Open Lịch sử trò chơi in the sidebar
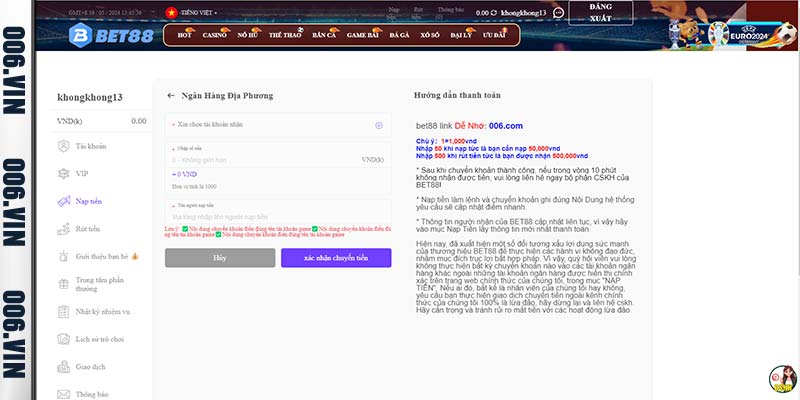Screen dimensions: 800x400 tap(99, 339)
